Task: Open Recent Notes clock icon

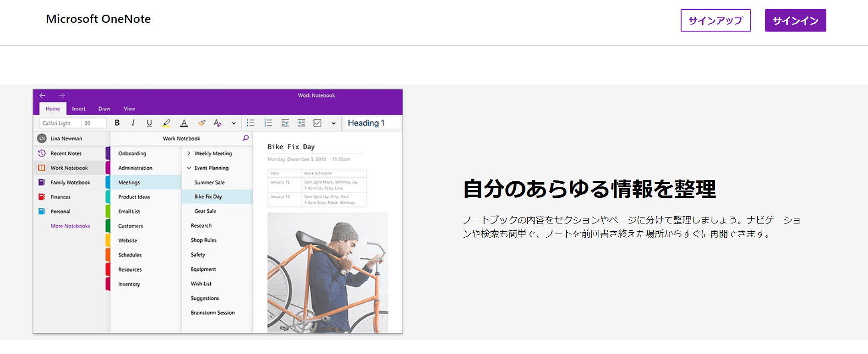Action: [42, 153]
